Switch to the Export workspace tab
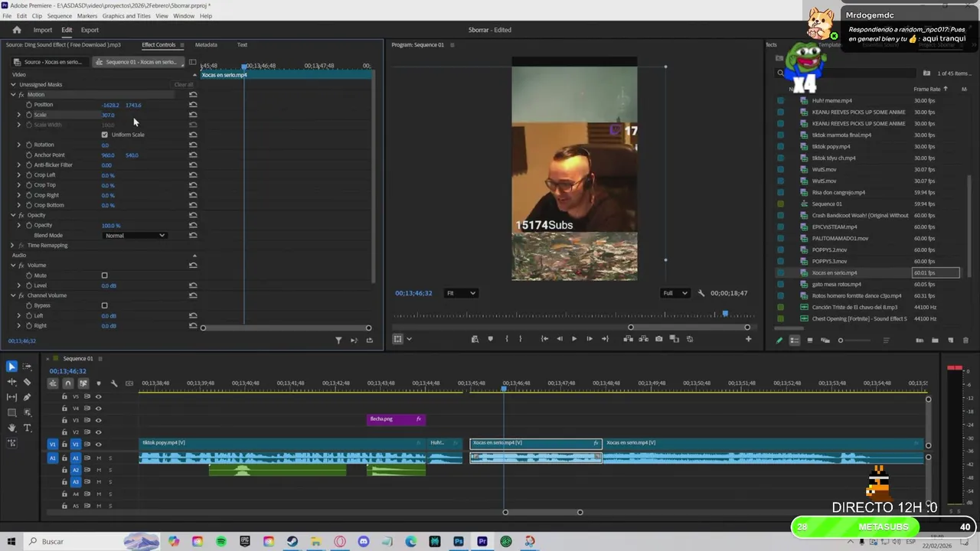 [x=90, y=30]
